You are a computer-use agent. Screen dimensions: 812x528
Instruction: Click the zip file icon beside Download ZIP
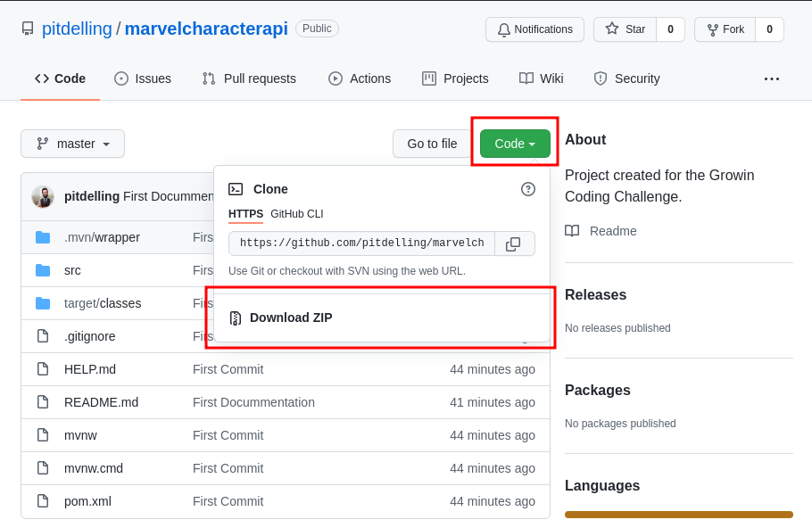(235, 318)
